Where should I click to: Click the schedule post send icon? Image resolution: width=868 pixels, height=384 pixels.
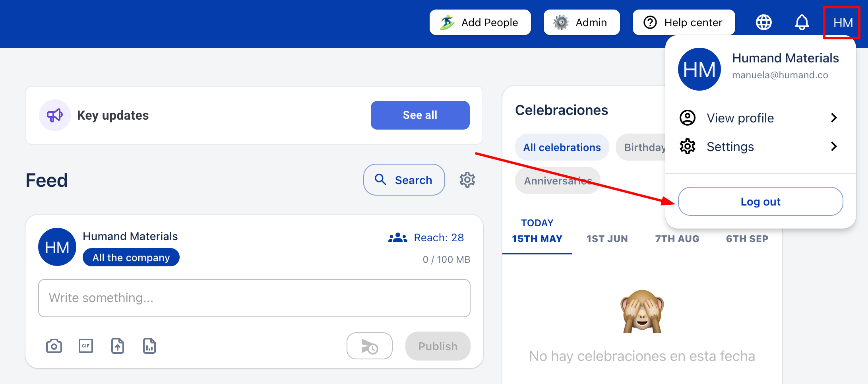point(369,346)
